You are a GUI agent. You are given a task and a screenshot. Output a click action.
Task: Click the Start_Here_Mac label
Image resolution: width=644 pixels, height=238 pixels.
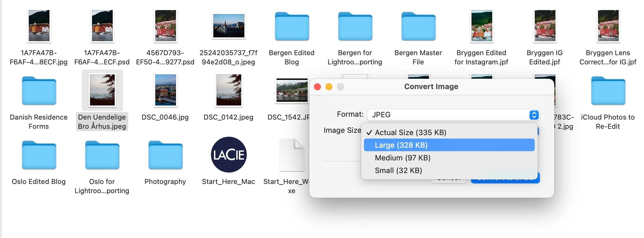229,182
